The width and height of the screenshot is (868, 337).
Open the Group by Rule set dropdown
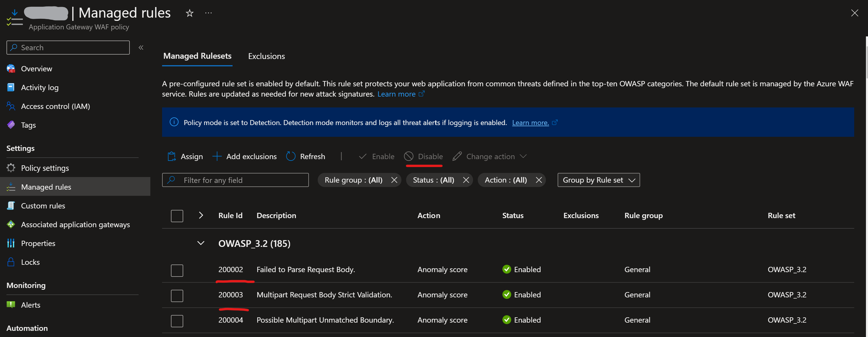coord(598,180)
